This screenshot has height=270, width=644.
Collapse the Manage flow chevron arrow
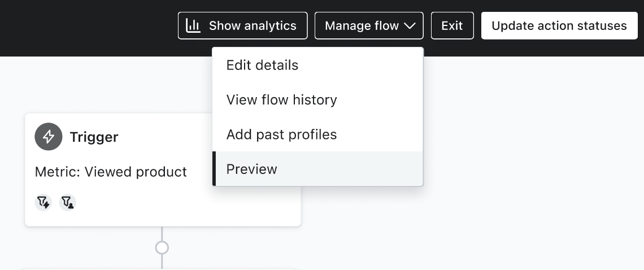410,26
